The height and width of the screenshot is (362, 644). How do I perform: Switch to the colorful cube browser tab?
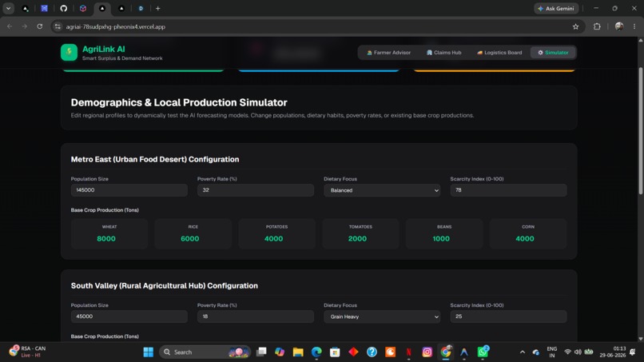(83, 8)
